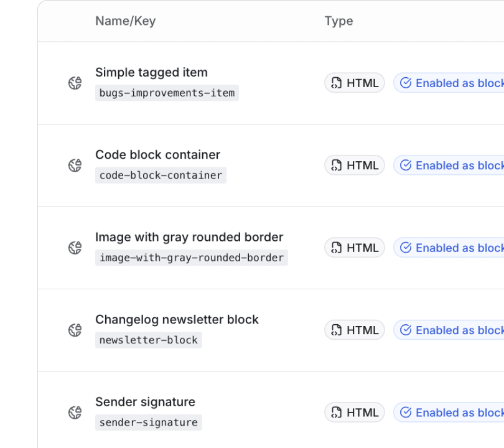Click the globe icon next to Sender signature
Image resolution: width=504 pixels, height=448 pixels.
tap(75, 412)
